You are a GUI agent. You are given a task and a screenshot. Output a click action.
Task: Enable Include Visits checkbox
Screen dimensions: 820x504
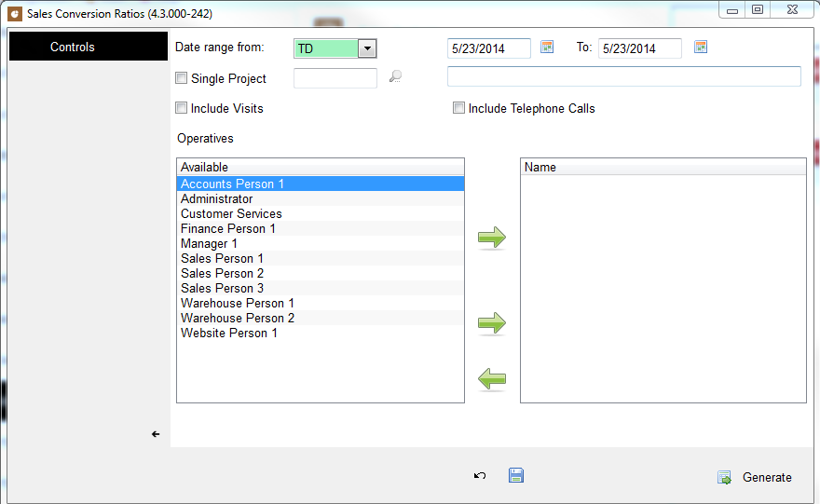tap(182, 108)
